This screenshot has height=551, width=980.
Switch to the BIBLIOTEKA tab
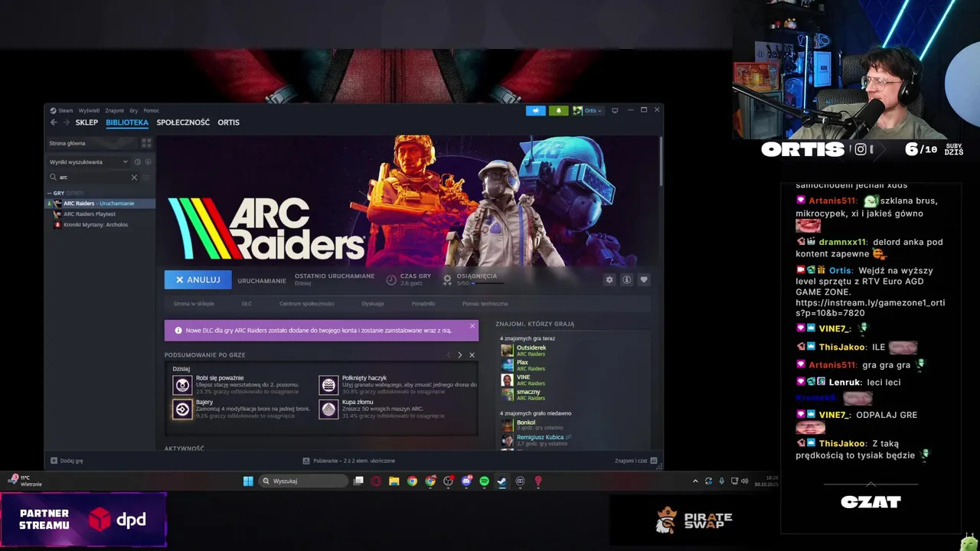coord(127,122)
